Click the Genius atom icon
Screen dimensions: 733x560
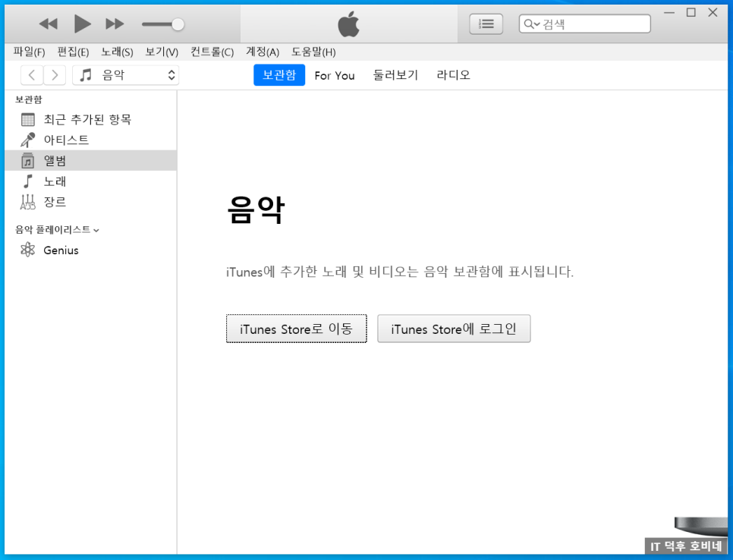[x=27, y=250]
